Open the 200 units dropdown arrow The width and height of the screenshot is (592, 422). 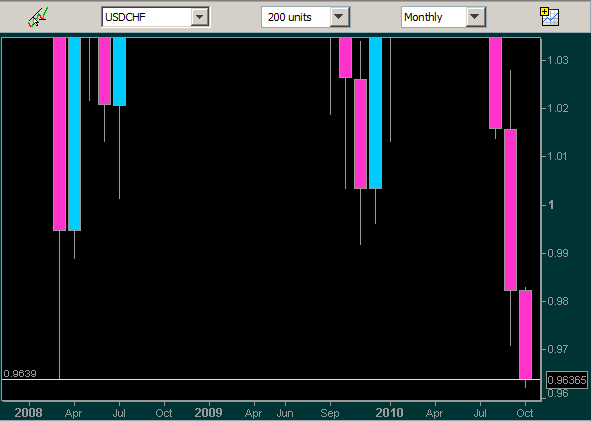[x=339, y=17]
